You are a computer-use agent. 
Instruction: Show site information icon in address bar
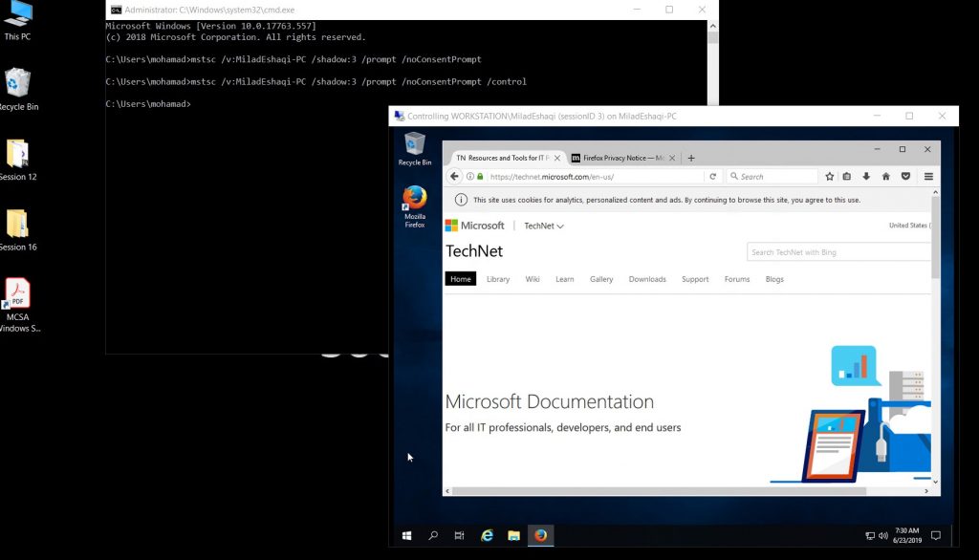pos(470,177)
